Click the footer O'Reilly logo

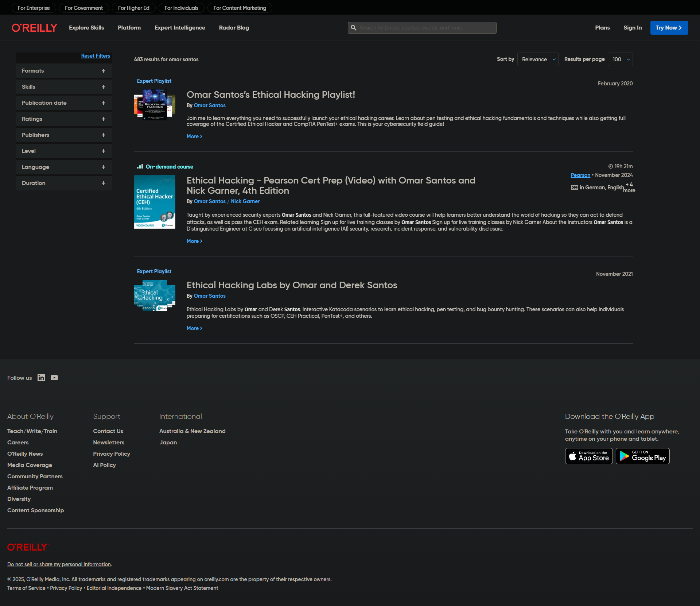pyautogui.click(x=28, y=547)
